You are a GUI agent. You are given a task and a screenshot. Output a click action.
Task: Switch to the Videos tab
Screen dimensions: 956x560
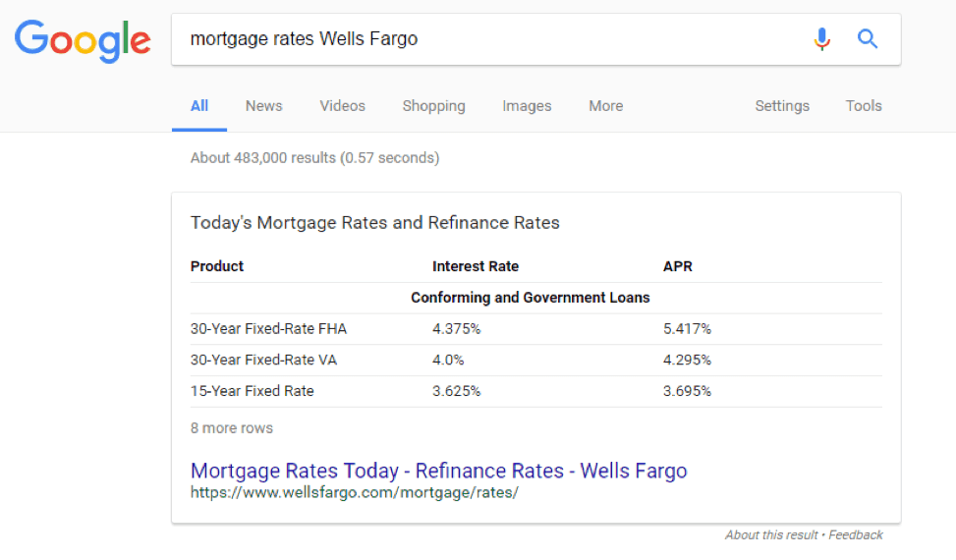click(342, 106)
